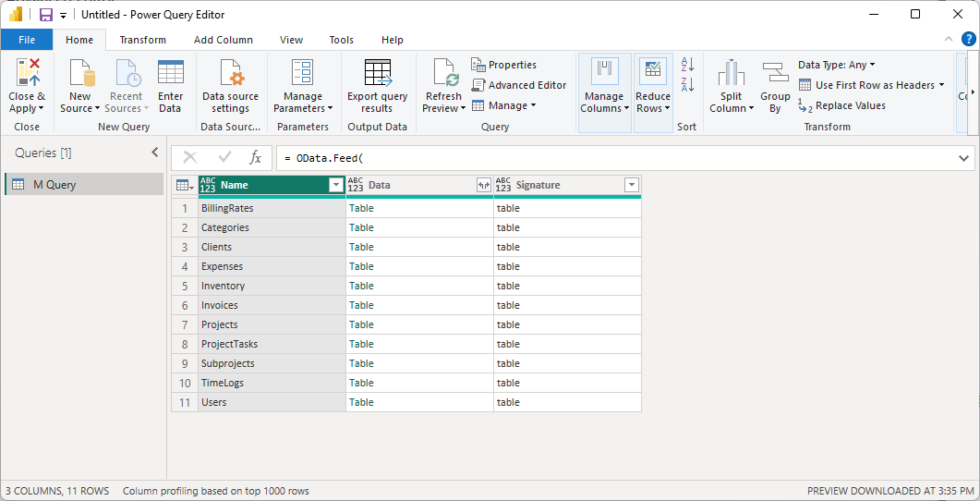Click the save icon in title bar
Image resolution: width=980 pixels, height=501 pixels.
tap(45, 15)
